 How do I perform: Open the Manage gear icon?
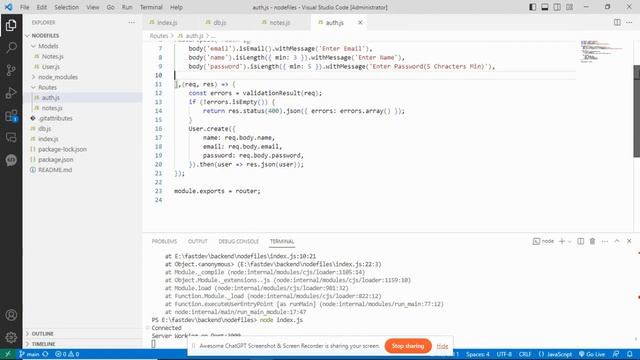coord(11,337)
